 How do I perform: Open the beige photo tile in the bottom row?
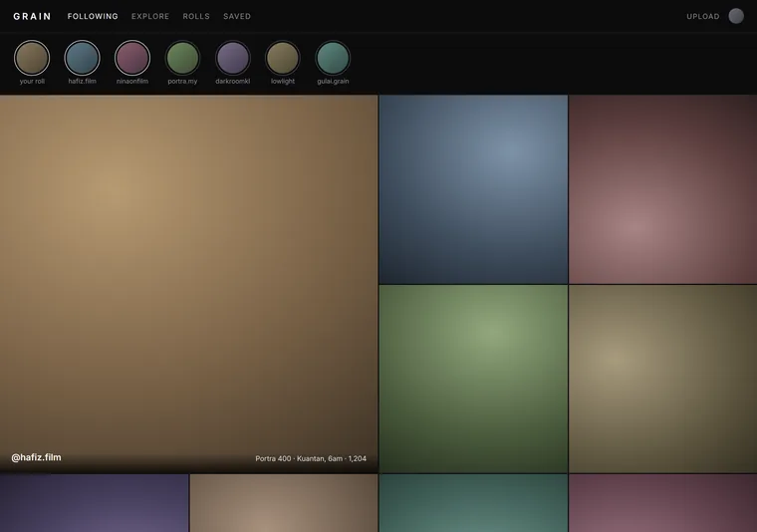pos(284,503)
